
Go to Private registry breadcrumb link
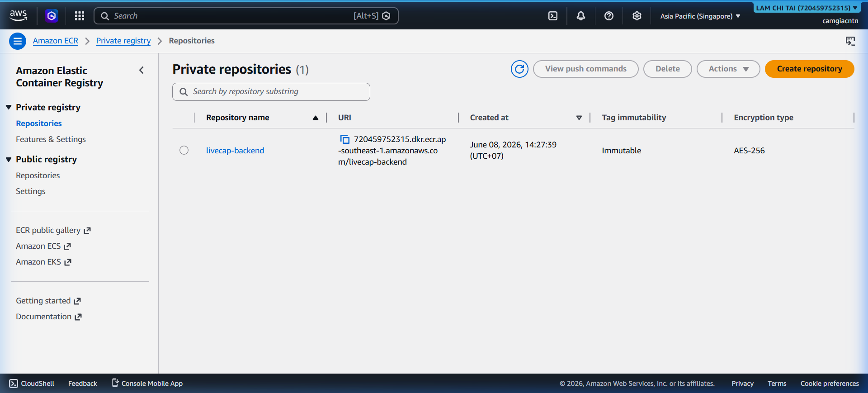tap(123, 41)
